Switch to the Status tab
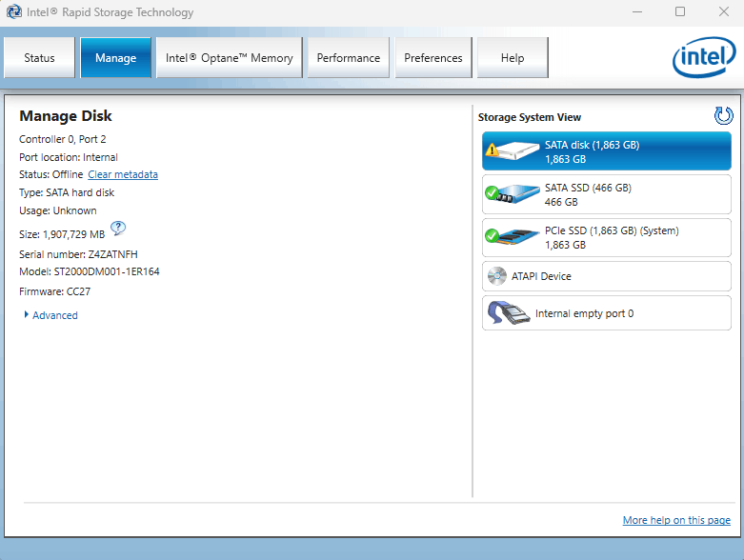The image size is (744, 560). 39,58
